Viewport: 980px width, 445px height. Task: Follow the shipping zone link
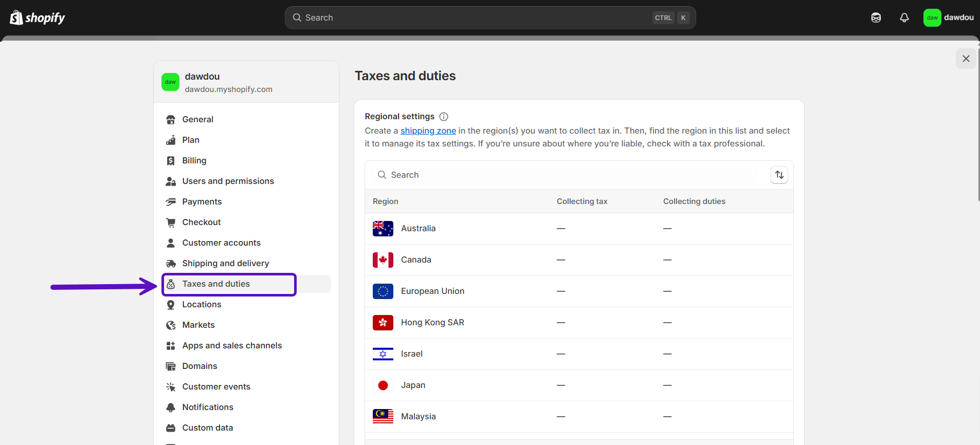[x=428, y=131]
